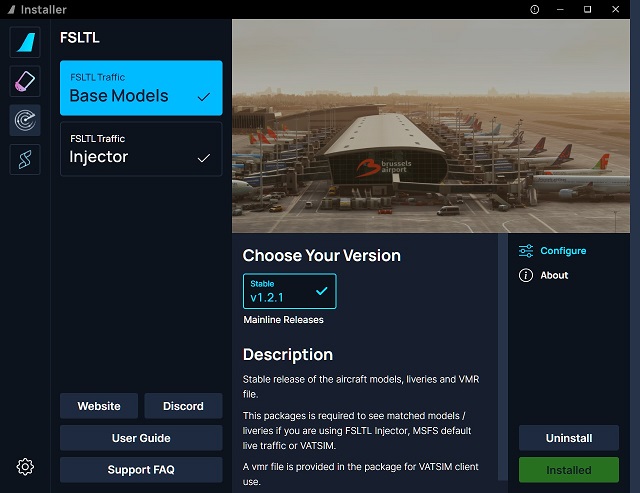Viewport: 640px width, 493px height.
Task: Select the FSLTL radar publisher icon
Action: (x=25, y=120)
